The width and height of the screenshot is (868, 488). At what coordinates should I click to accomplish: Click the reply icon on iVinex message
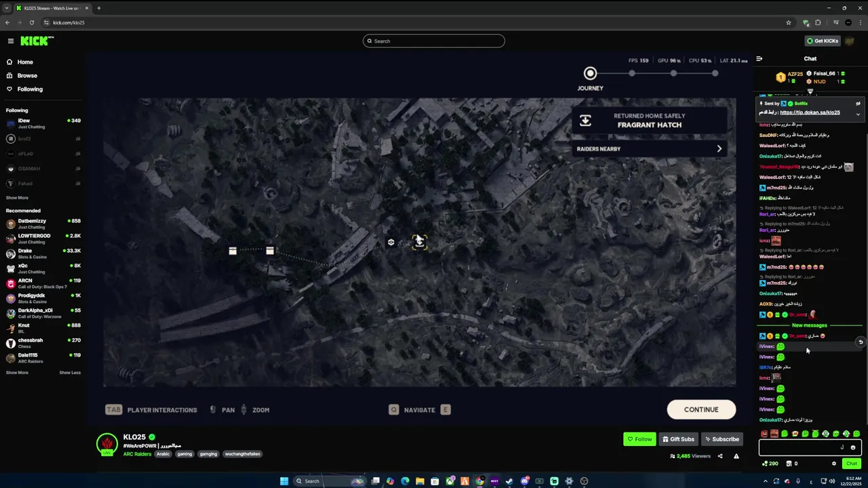[x=861, y=342]
